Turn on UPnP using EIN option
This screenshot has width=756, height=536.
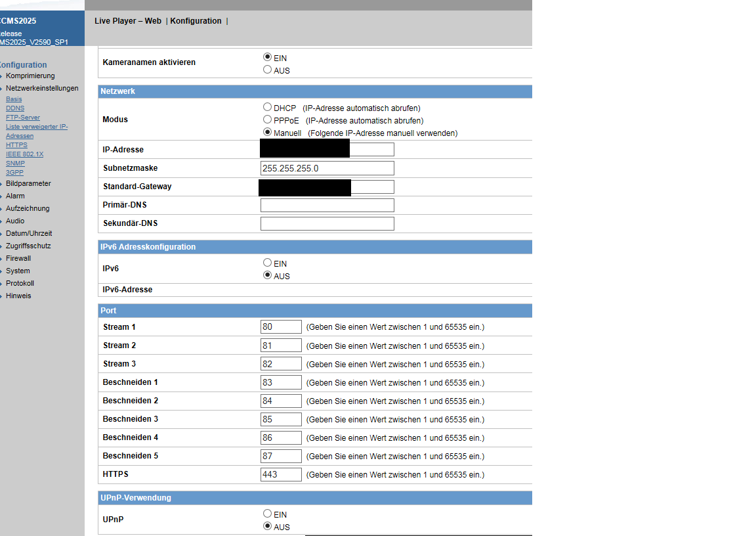click(267, 514)
